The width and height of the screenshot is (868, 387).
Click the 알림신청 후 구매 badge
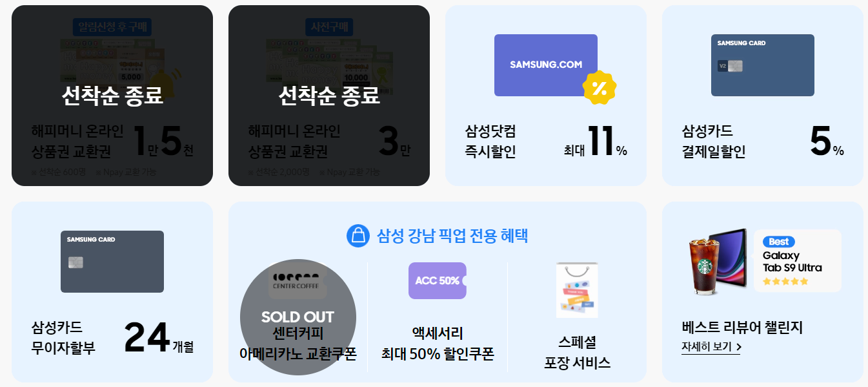(x=112, y=26)
